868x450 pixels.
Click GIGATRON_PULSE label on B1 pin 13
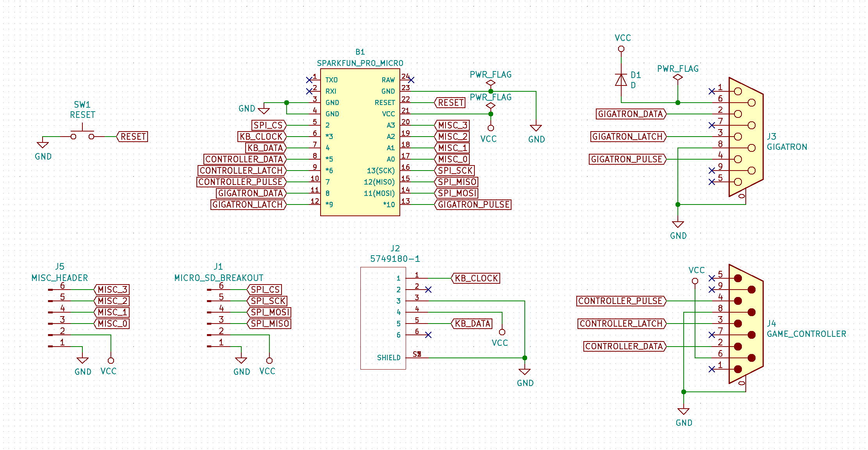(x=473, y=205)
